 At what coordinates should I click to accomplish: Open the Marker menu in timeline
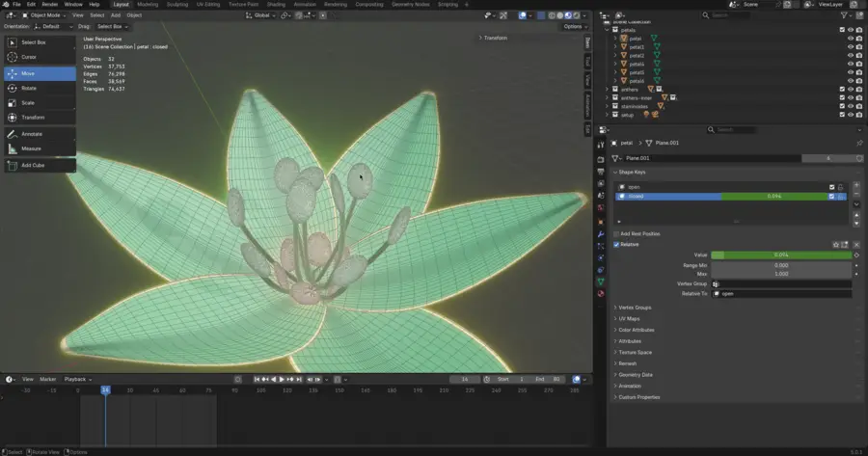pyautogui.click(x=47, y=380)
